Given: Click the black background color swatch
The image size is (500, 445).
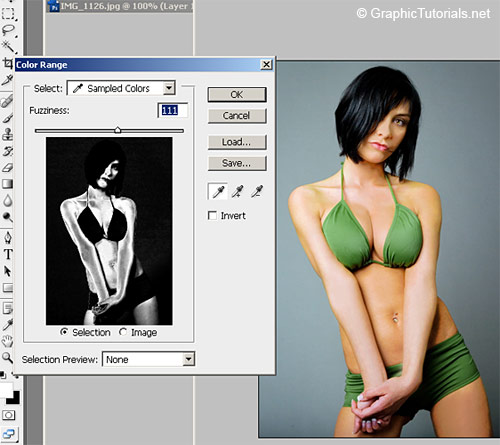Looking at the screenshot, I should (14, 398).
